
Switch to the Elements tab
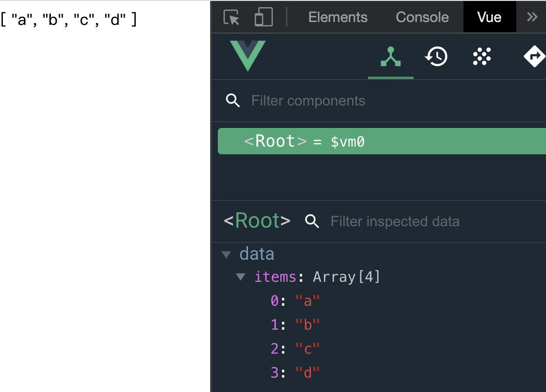pyautogui.click(x=338, y=16)
